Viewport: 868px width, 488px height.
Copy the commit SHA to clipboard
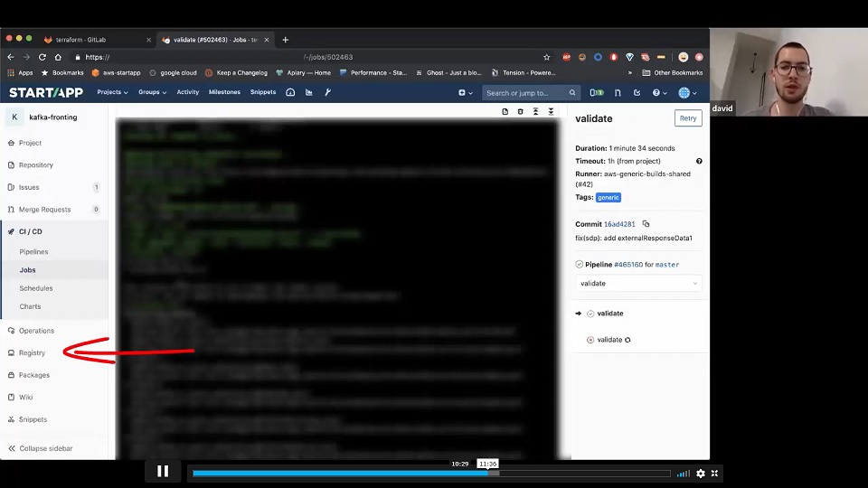(646, 224)
